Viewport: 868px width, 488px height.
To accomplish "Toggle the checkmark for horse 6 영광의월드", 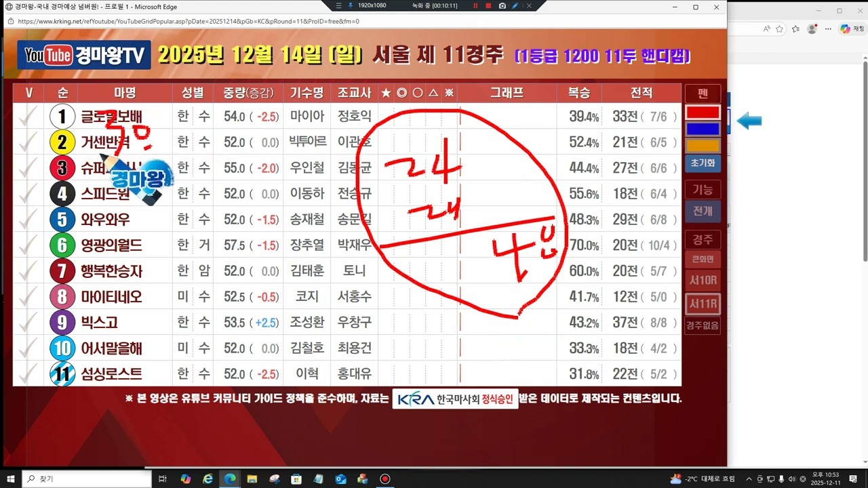I will (x=28, y=245).
